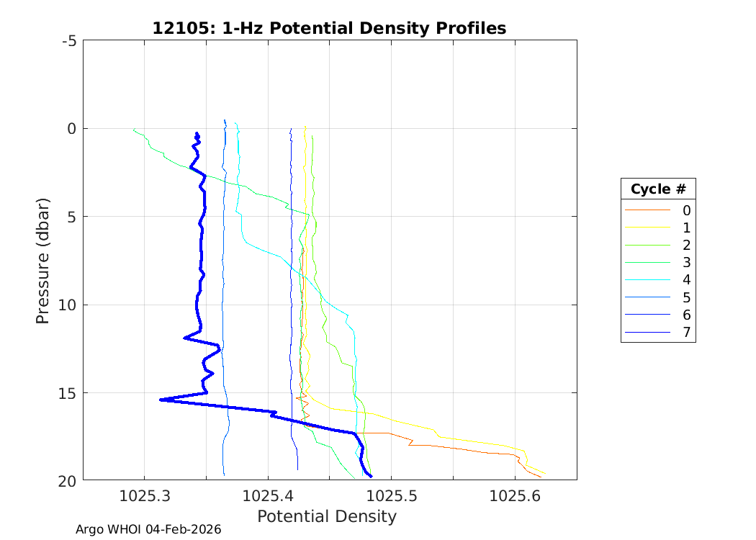
Task: Click legend entry for cycle 0
Action: pos(658,210)
